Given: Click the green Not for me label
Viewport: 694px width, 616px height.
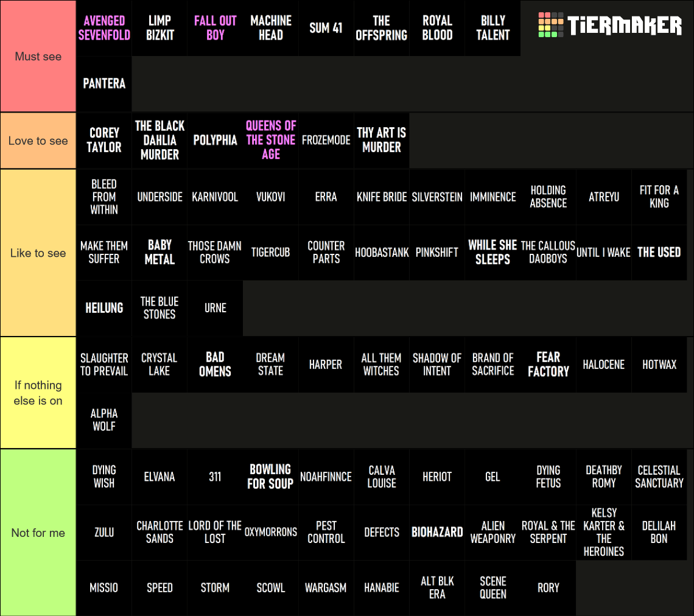Looking at the screenshot, I should [38, 533].
